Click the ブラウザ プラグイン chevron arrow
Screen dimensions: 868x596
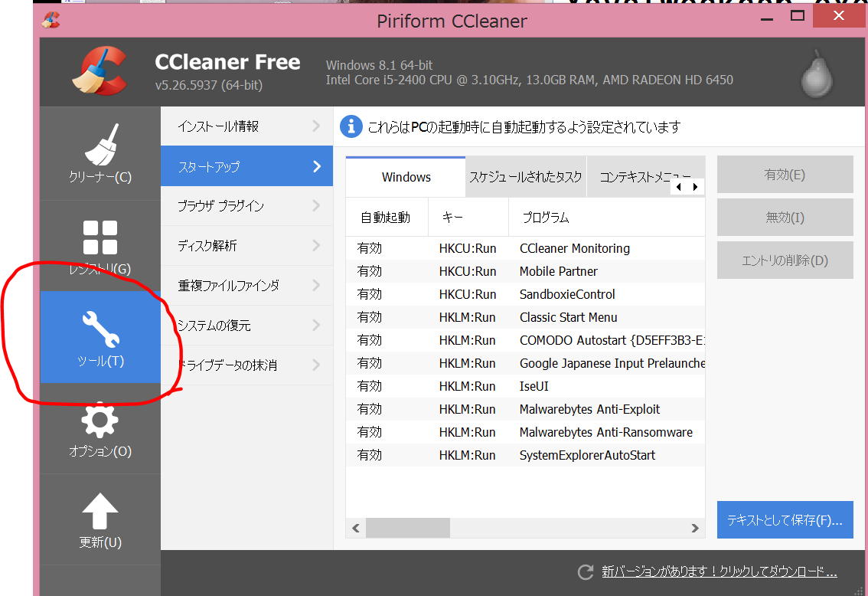click(317, 205)
